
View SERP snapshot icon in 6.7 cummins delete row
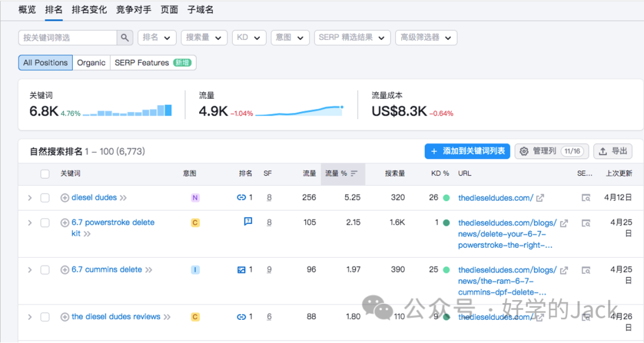coord(586,270)
